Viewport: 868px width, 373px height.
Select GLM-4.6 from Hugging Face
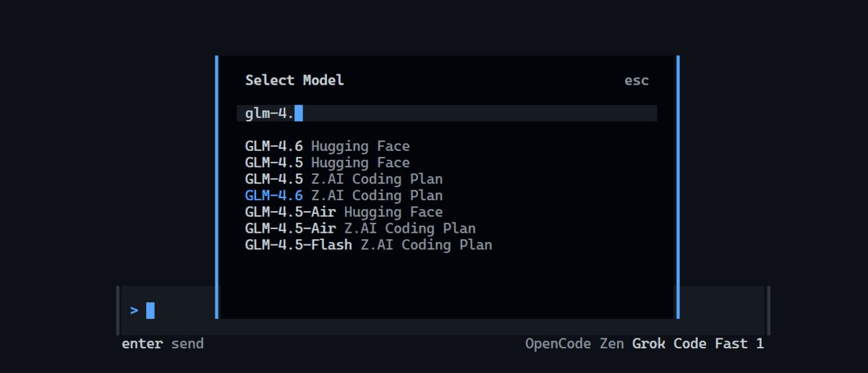[327, 146]
